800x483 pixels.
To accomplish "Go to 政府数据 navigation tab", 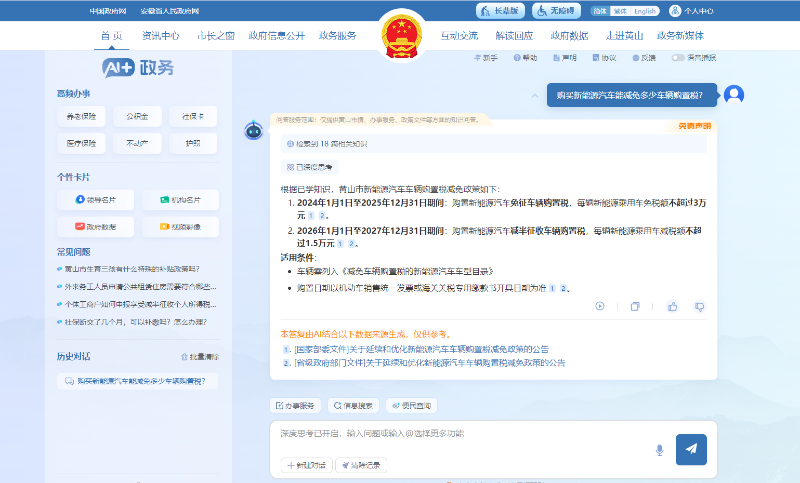I will tap(569, 35).
